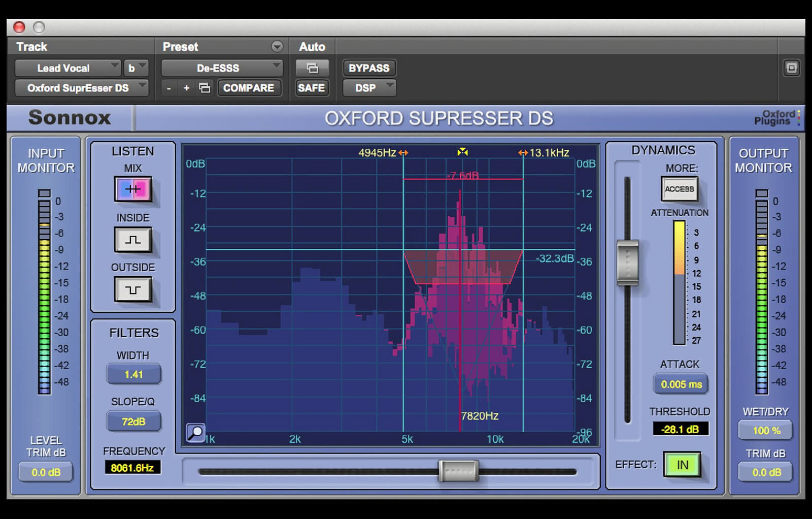Click the zoom magnifier icon in graph
Image resolution: width=812 pixels, height=519 pixels.
tap(195, 433)
